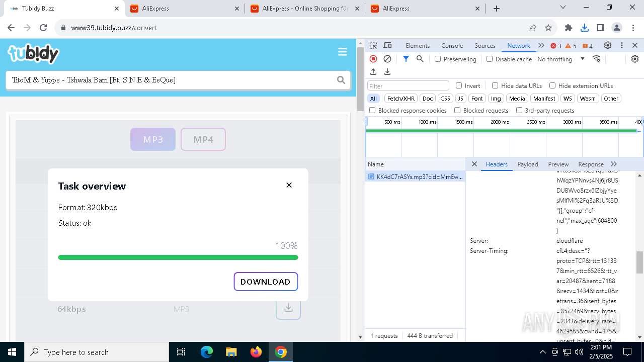Open Microsoft Edge from the taskbar
Viewport: 644px width, 362px height.
[207, 352]
